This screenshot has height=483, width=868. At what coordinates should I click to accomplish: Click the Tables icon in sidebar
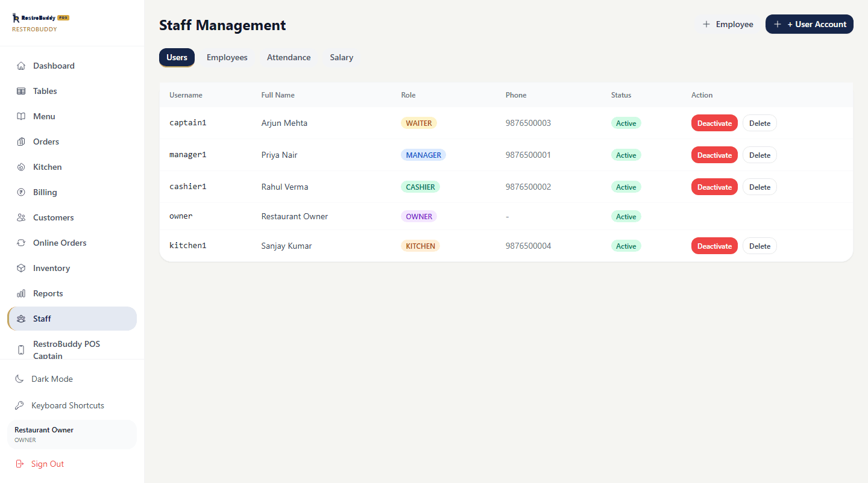click(21, 91)
